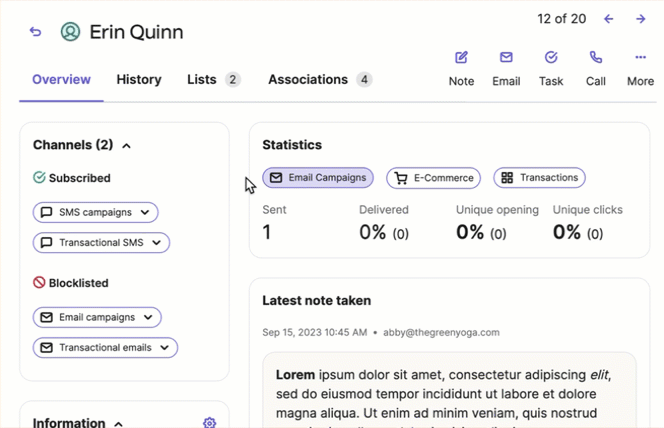This screenshot has height=428, width=664.
Task: Add a Note with the pencil icon
Action: pos(461,58)
